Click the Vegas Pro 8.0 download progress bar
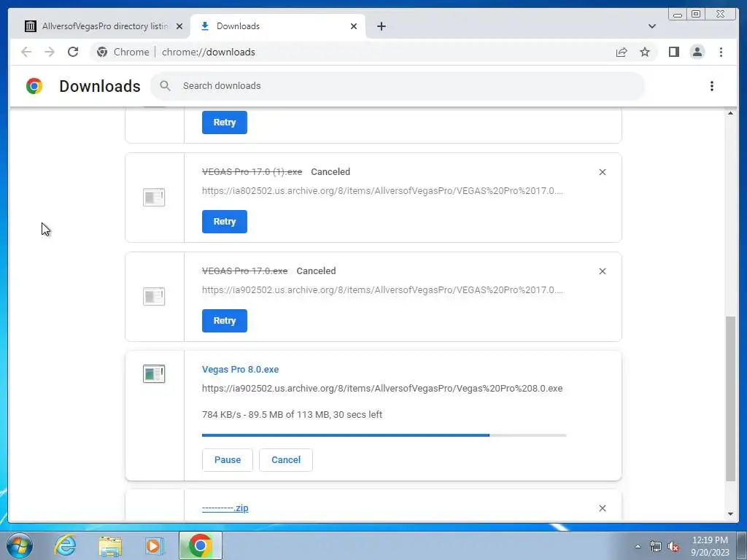The width and height of the screenshot is (747, 560). [384, 435]
